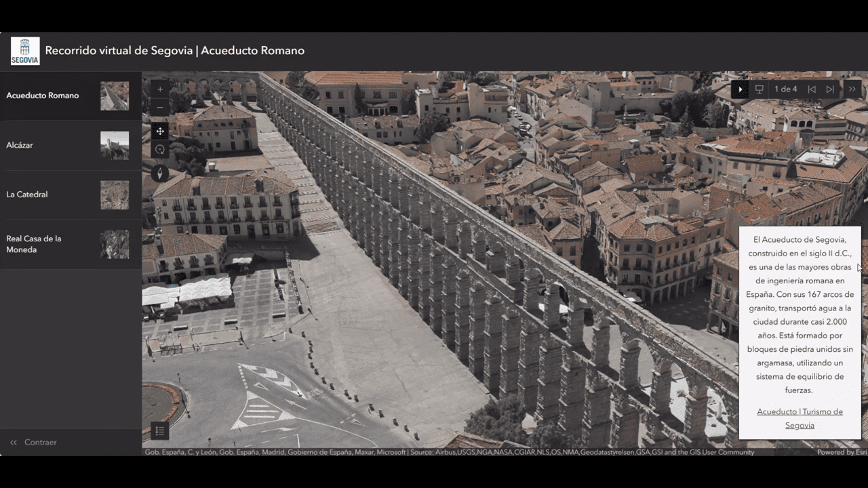Collapse slide toolbar with double chevron
868x488 pixels.
click(x=852, y=89)
